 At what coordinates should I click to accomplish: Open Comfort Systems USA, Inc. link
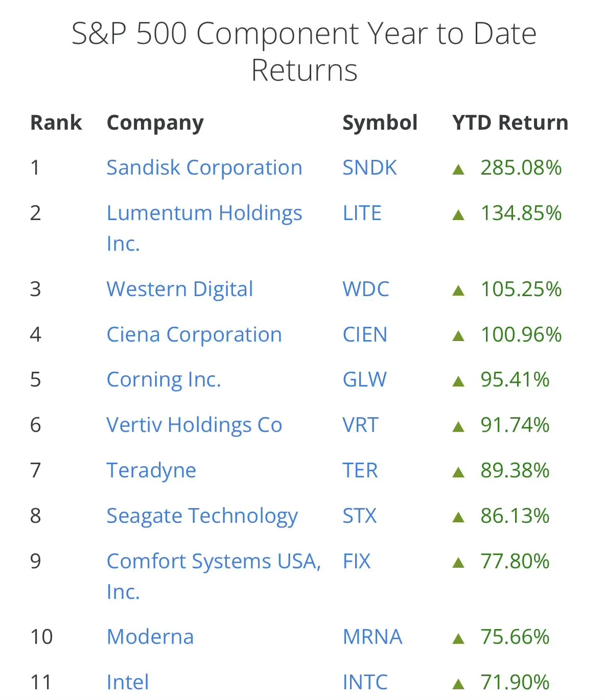[x=213, y=561]
